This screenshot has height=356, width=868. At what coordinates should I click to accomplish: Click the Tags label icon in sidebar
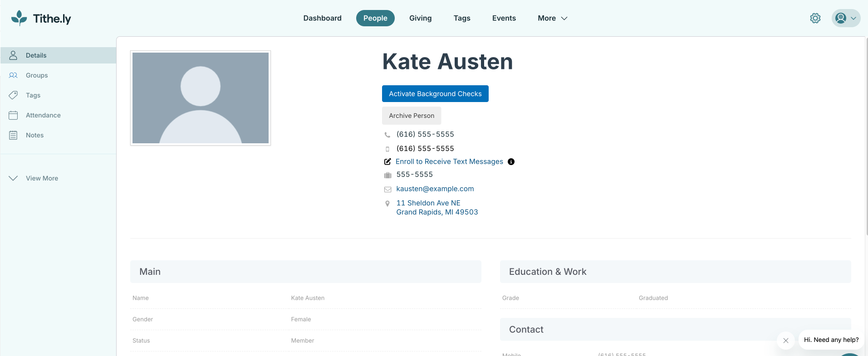(x=13, y=95)
